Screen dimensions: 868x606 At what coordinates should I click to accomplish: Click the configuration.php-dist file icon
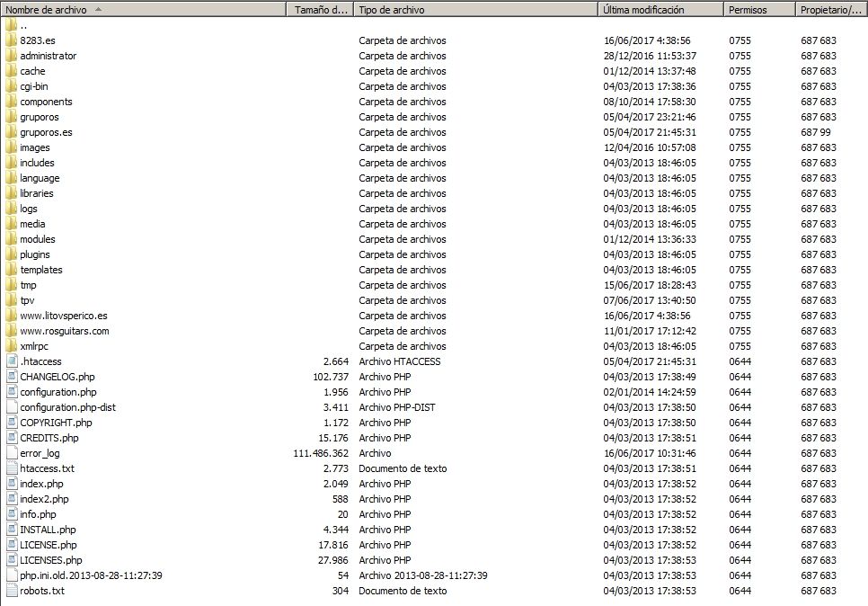click(x=12, y=407)
